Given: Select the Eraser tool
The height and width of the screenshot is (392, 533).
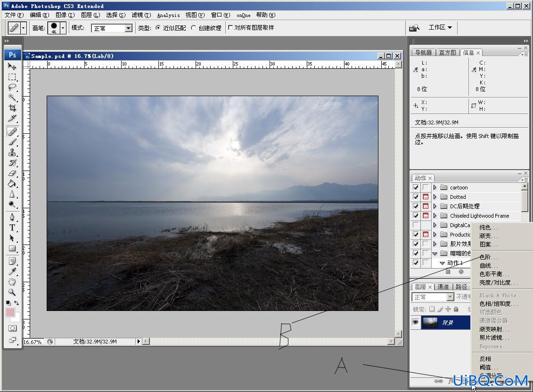Looking at the screenshot, I should 12,173.
